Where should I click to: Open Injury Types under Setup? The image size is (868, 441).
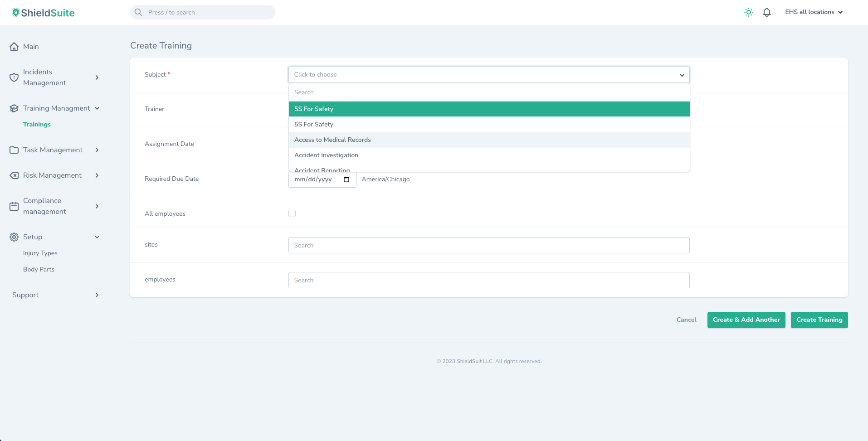[40, 253]
